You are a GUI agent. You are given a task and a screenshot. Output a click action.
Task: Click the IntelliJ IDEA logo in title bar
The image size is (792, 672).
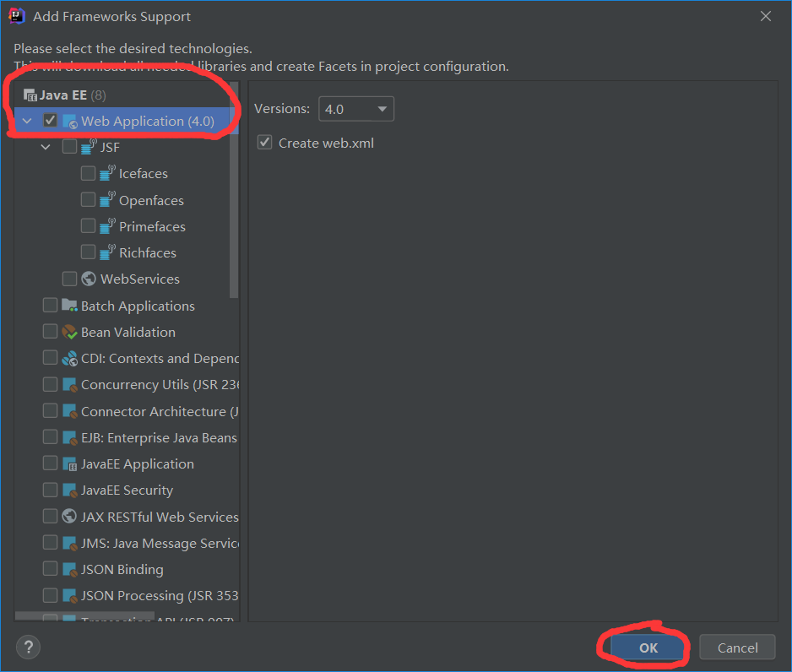[x=17, y=16]
